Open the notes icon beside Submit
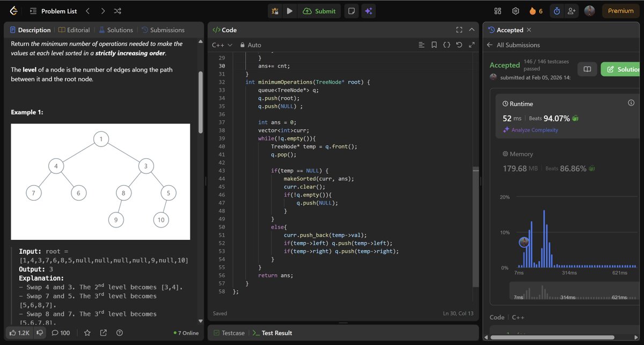The width and height of the screenshot is (644, 345). click(x=351, y=11)
